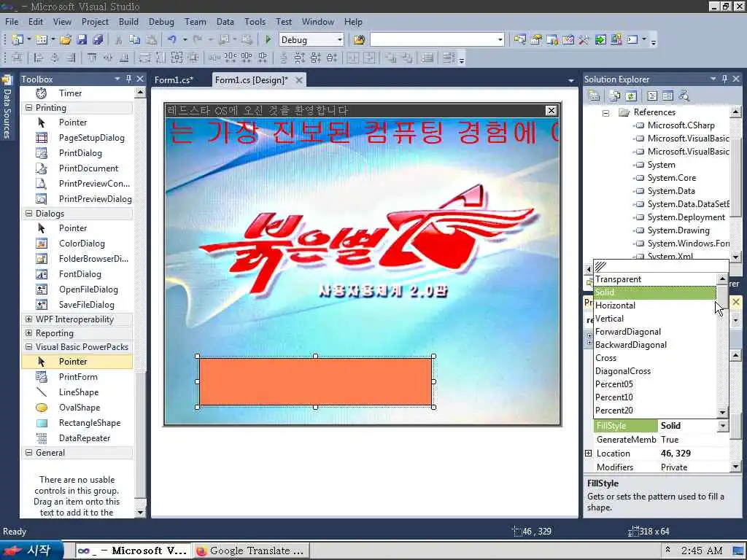This screenshot has height=560, width=747.
Task: Click Solution Explorer View Class Diagram icon
Action: click(x=684, y=96)
